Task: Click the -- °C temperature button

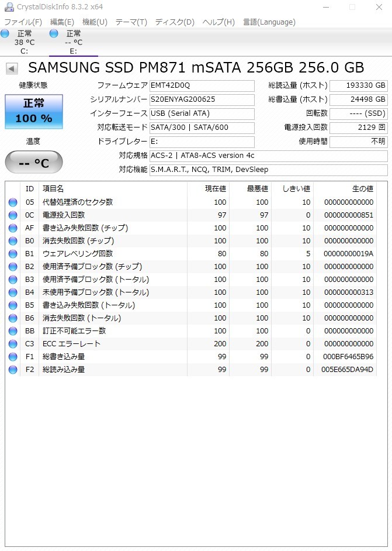Action: [34, 163]
